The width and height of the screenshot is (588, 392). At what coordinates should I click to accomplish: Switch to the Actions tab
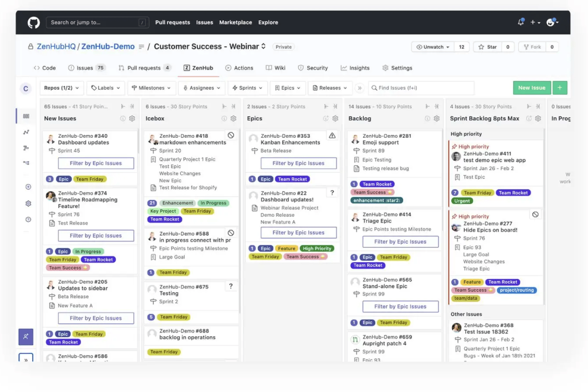(239, 68)
